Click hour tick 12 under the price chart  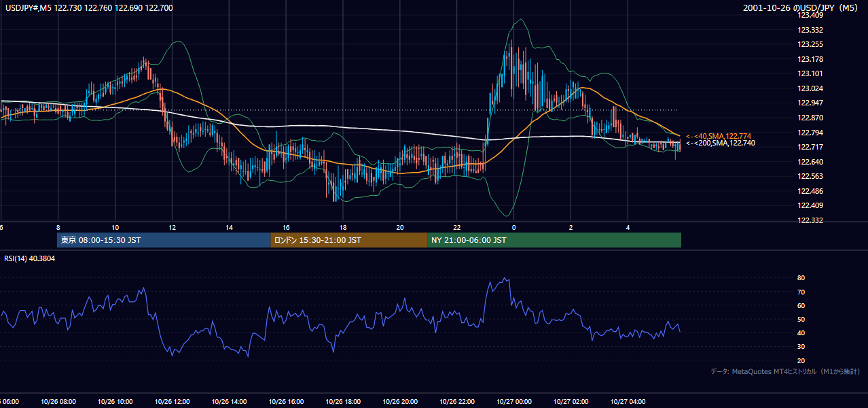pos(173,228)
